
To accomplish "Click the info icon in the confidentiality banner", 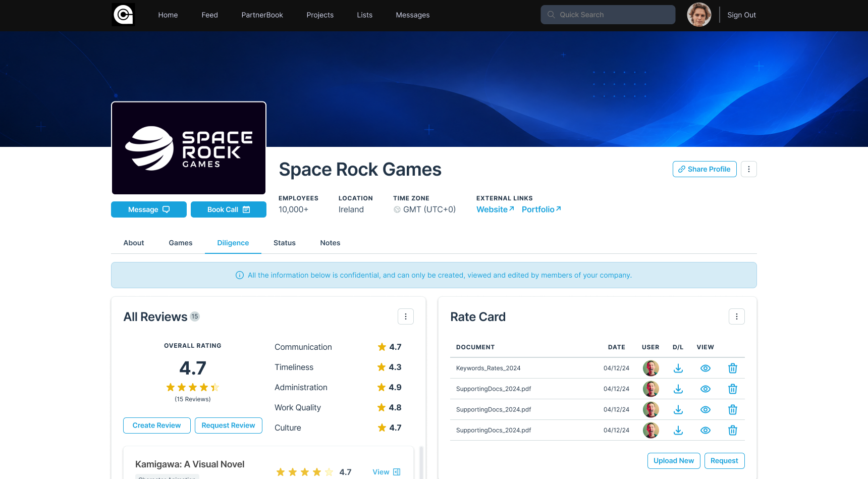I will point(240,275).
